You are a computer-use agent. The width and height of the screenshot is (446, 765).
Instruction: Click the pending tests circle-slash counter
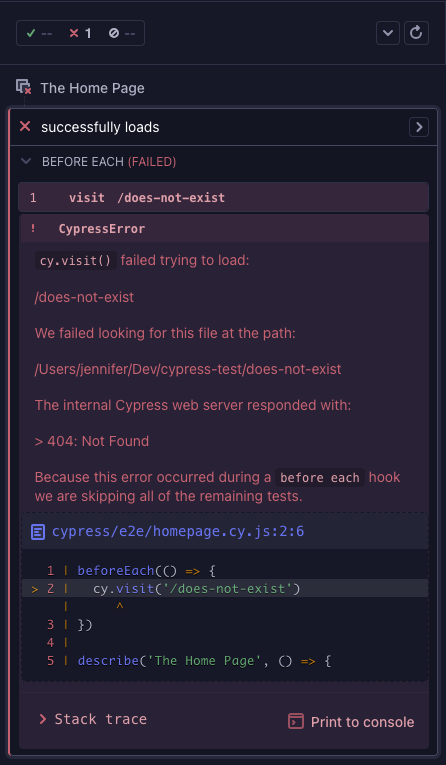pos(122,33)
